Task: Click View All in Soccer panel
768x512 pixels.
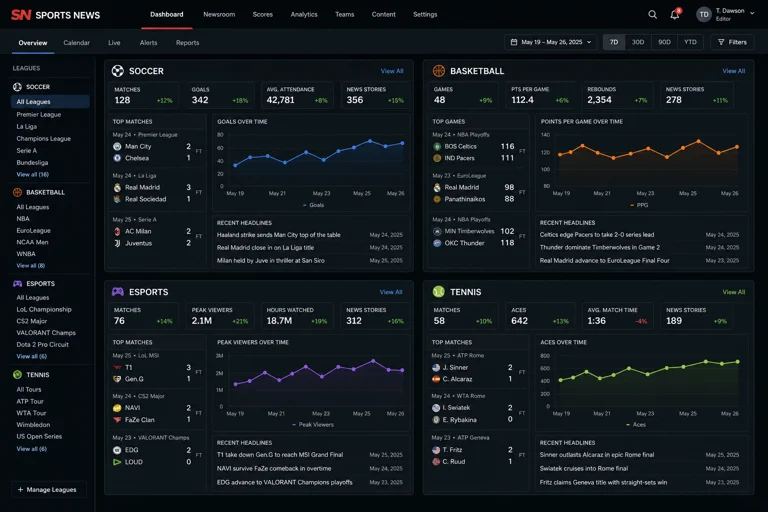Action: pyautogui.click(x=392, y=71)
